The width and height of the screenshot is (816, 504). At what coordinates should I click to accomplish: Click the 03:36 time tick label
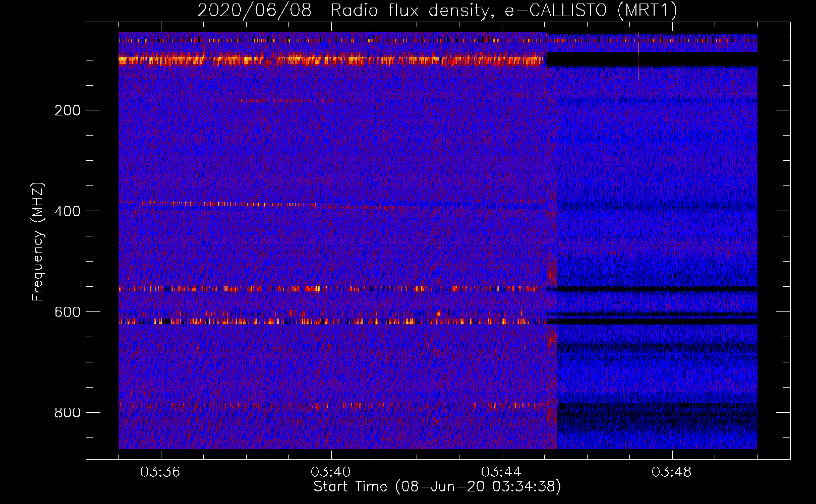point(160,472)
